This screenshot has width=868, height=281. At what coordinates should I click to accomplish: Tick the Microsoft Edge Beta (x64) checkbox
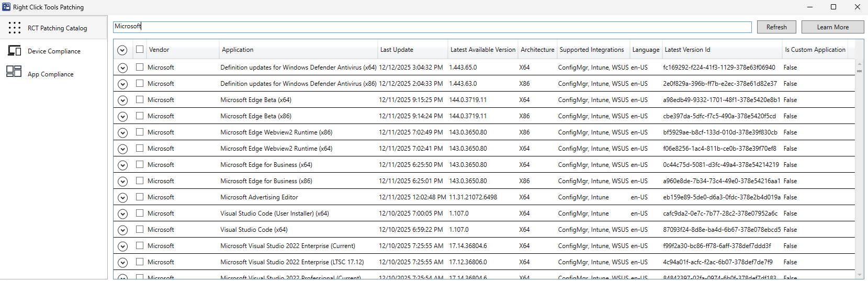click(140, 99)
